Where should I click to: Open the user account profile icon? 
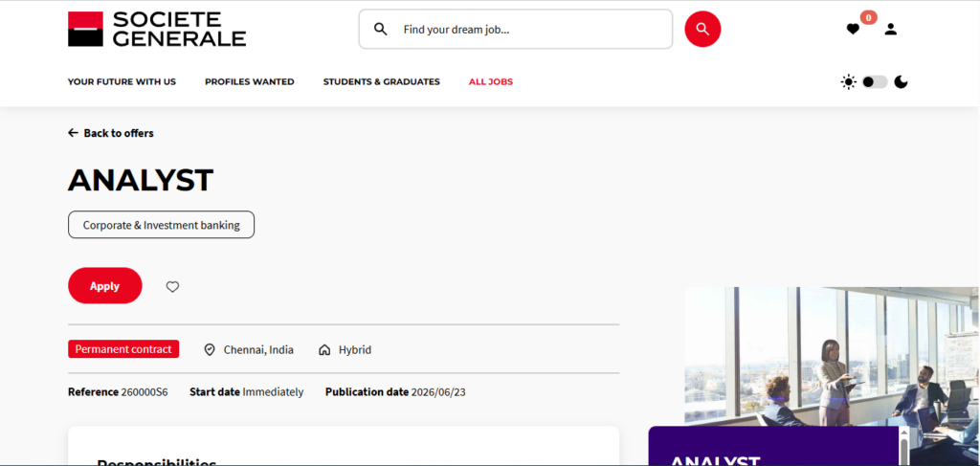tap(891, 29)
